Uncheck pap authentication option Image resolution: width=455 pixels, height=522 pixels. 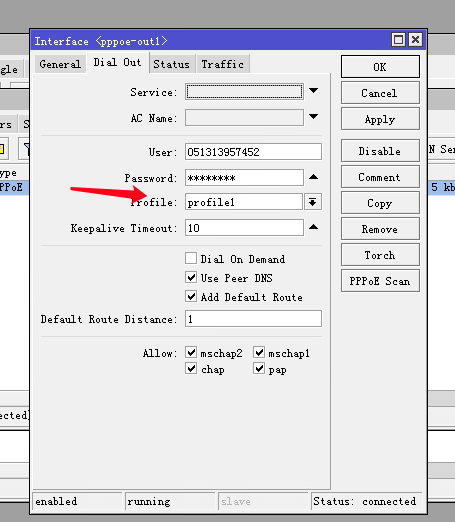(x=259, y=369)
